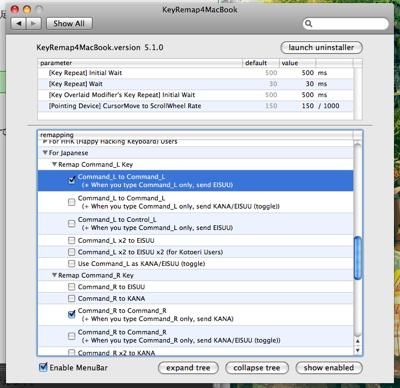Image resolution: width=400 pixels, height=388 pixels.
Task: Click the remapping column header
Action: tap(195, 135)
